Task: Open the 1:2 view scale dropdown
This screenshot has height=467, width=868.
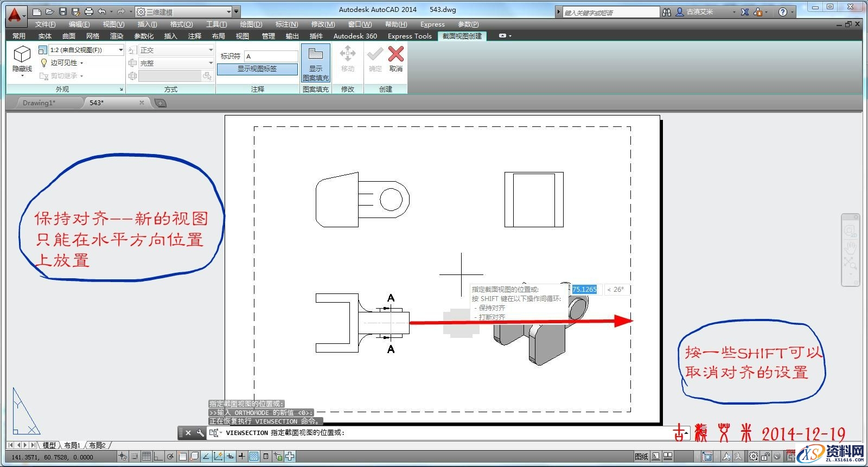Action: (120, 50)
